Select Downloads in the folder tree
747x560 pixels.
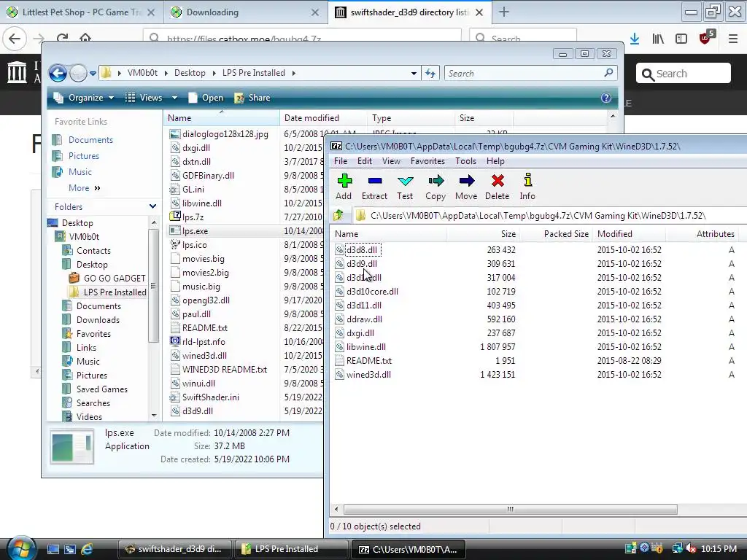point(98,320)
